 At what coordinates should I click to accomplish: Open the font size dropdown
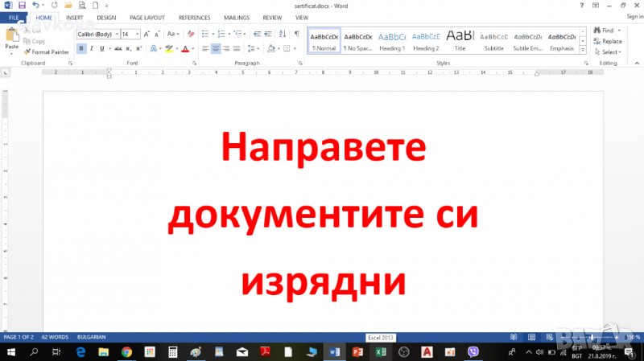coord(138,34)
